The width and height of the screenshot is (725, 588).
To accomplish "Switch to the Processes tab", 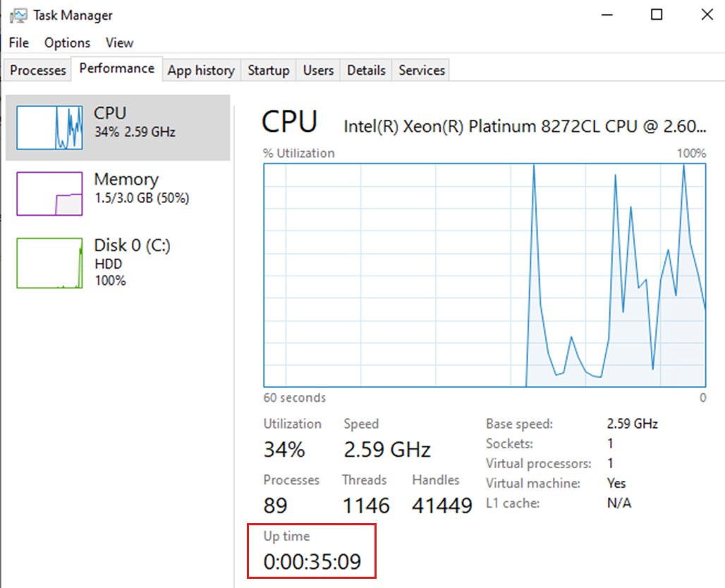I will 37,70.
